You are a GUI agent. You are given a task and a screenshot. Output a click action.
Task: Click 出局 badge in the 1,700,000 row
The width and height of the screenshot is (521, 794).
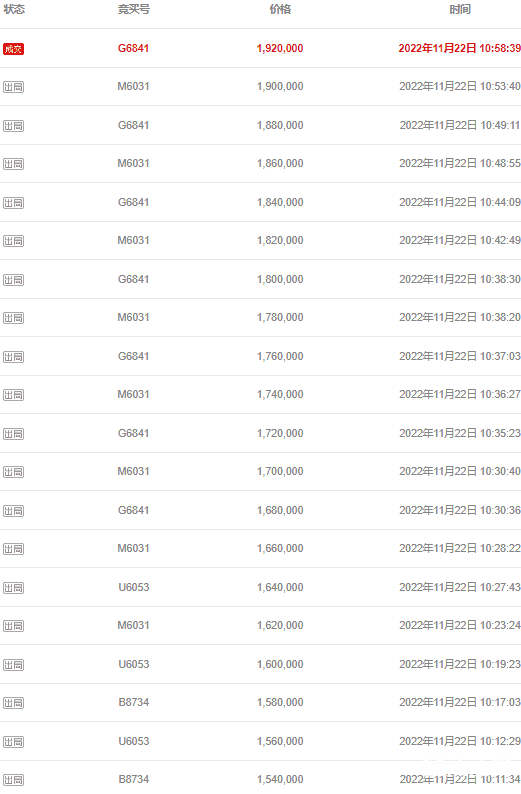pos(13,472)
